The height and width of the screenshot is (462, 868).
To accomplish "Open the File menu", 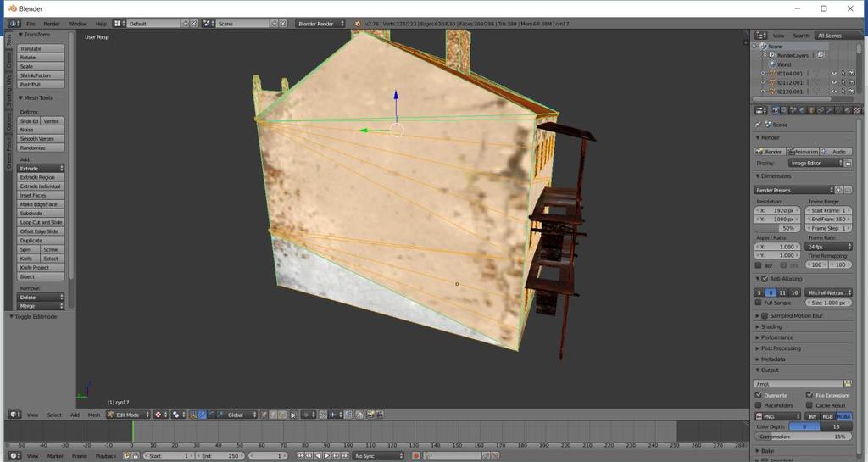I will click(x=31, y=24).
